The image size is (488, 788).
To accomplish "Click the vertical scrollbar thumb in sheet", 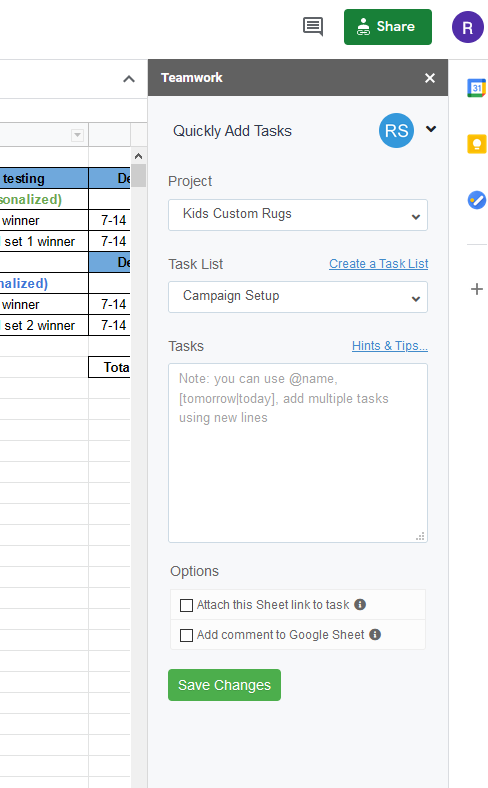I will [x=139, y=175].
